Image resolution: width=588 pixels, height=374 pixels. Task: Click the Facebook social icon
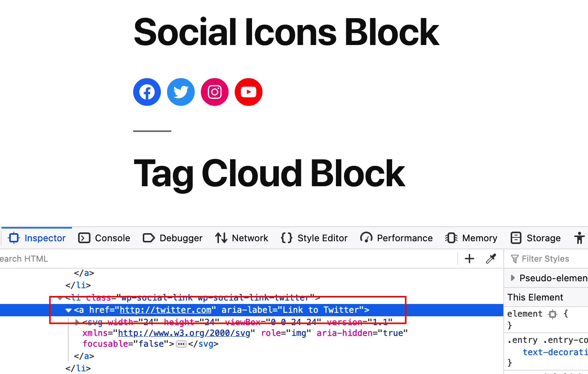coord(147,92)
